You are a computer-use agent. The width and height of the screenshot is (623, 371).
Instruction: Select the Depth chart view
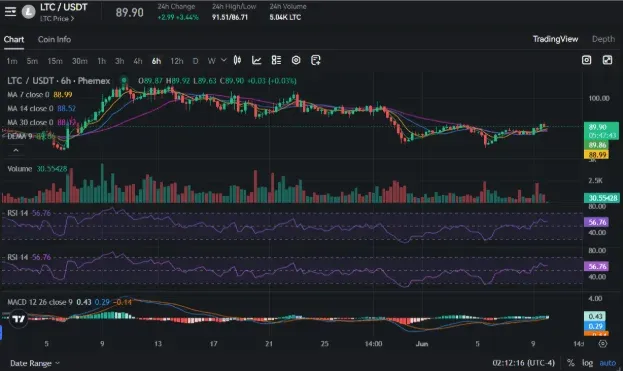point(603,39)
